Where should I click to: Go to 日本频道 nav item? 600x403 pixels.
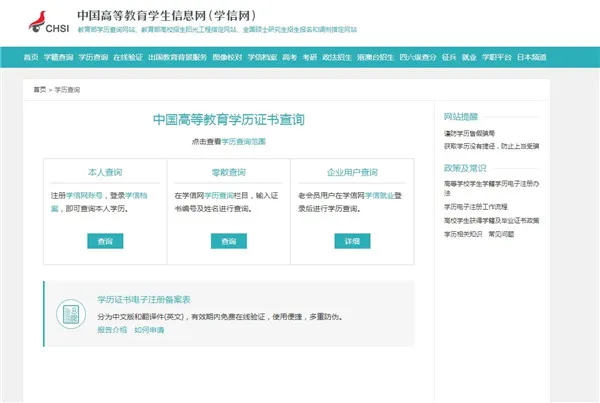[532, 57]
